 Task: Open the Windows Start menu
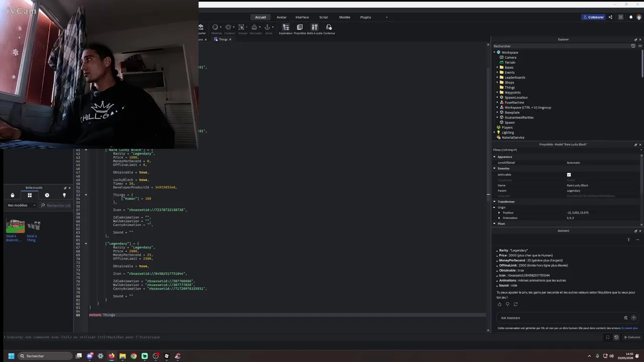pyautogui.click(x=11, y=356)
